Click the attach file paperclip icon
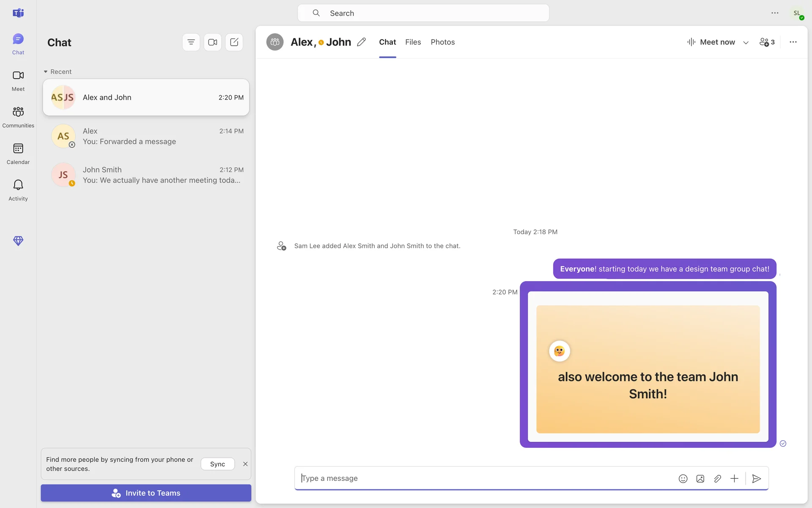The image size is (812, 508). click(717, 478)
